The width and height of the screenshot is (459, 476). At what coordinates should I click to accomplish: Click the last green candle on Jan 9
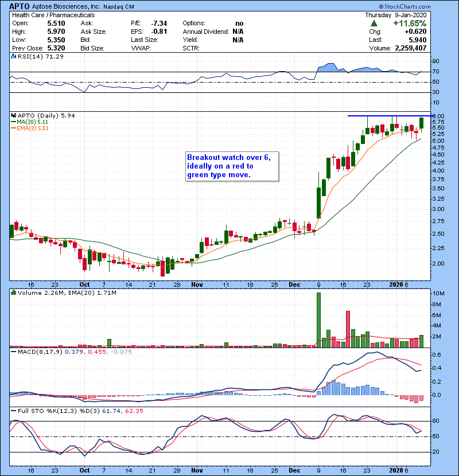(x=421, y=123)
